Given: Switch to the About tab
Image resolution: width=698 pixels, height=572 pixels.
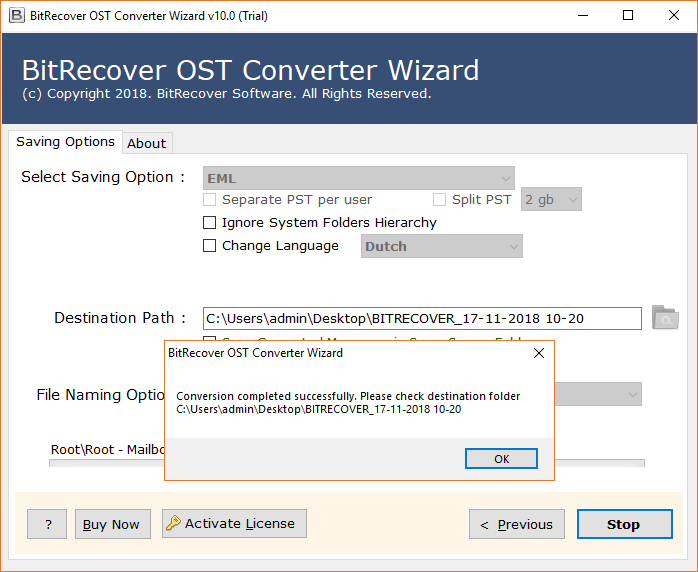Looking at the screenshot, I should pos(147,143).
